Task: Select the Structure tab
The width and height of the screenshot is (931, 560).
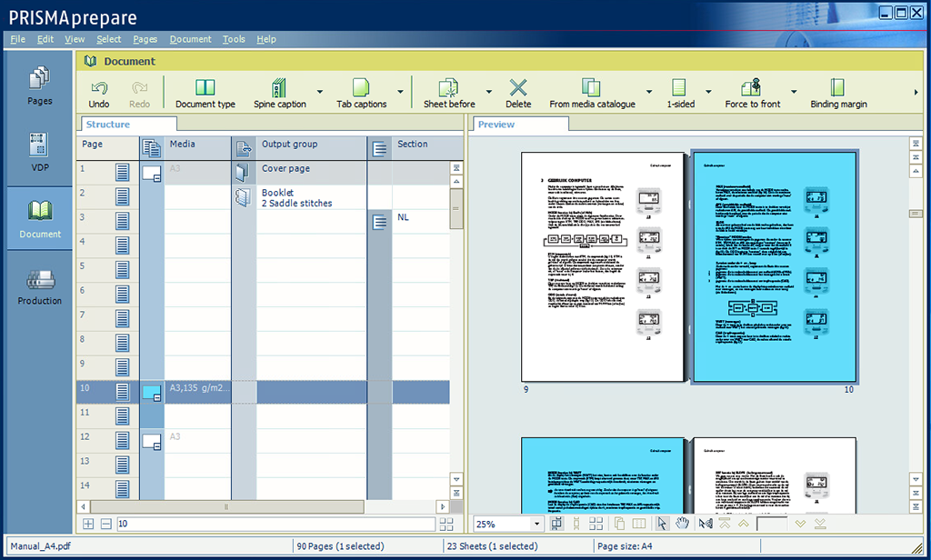Action: [129, 125]
